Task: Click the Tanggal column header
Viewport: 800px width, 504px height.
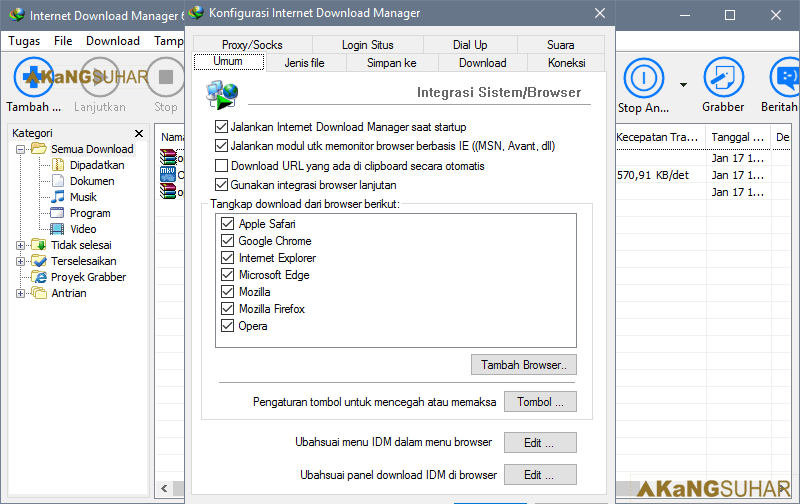Action: point(738,137)
